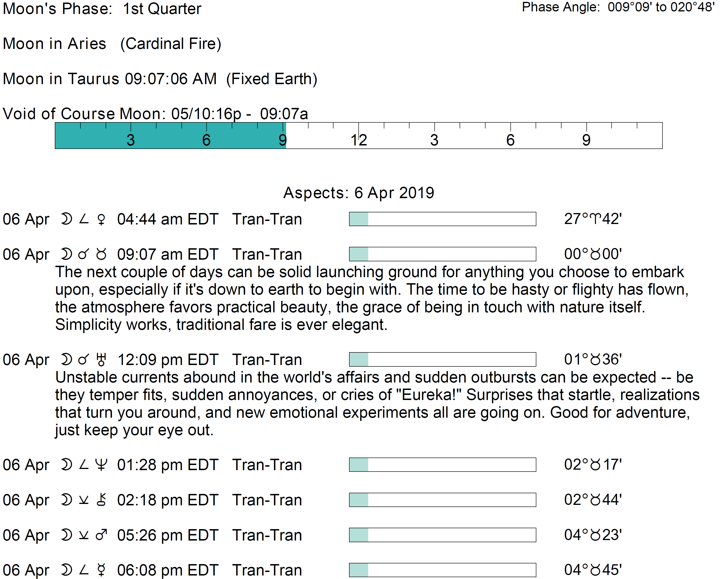This screenshot has height=579, width=728.
Task: Click the semi-sextile symbol in the 05:26 pm row
Action: pyautogui.click(x=83, y=535)
